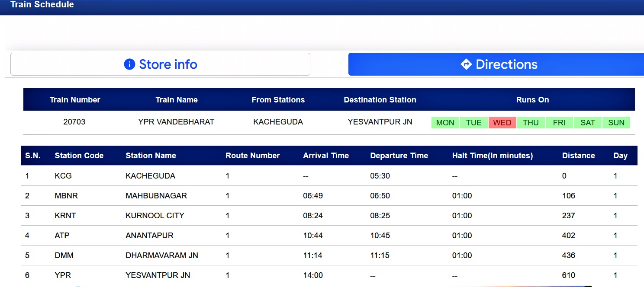Click the KURNOOL CITY station row

point(155,215)
